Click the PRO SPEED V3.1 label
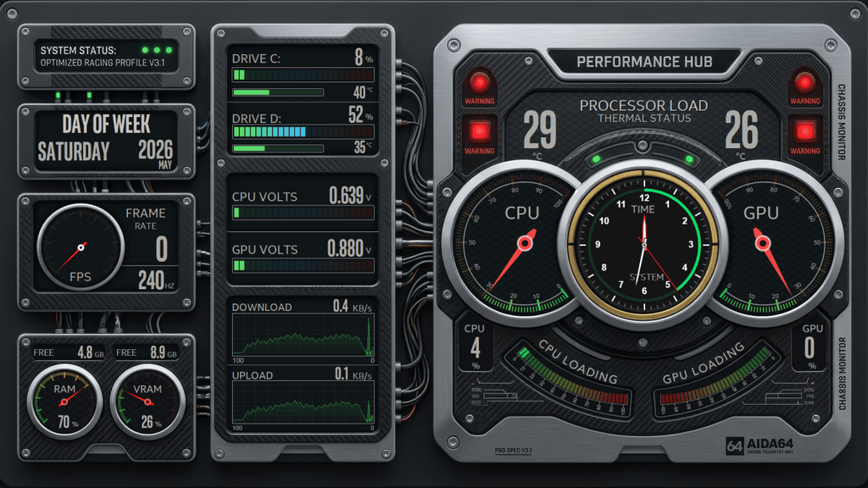The width and height of the screenshot is (868, 488). (513, 451)
